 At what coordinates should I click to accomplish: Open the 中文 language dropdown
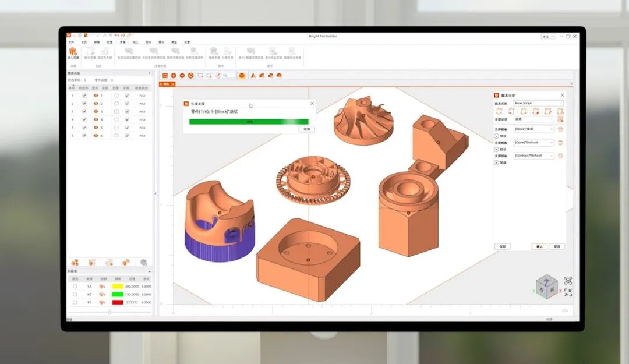pos(548,37)
